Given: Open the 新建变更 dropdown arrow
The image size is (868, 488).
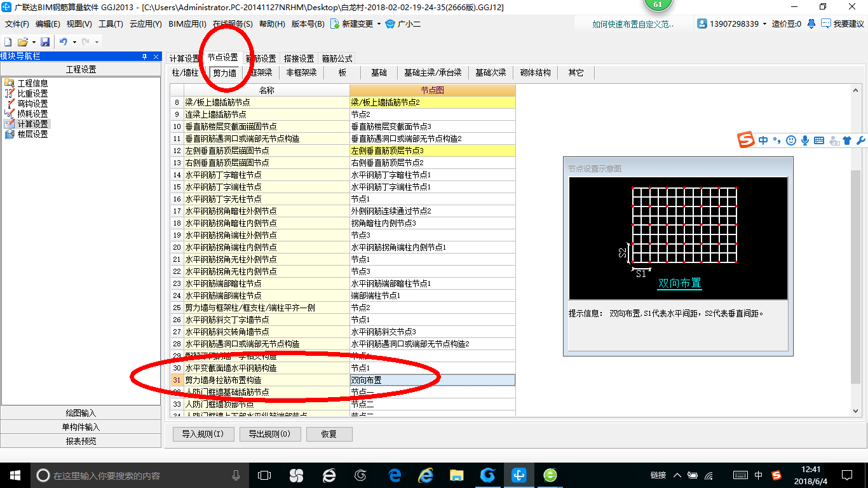Looking at the screenshot, I should pyautogui.click(x=379, y=24).
